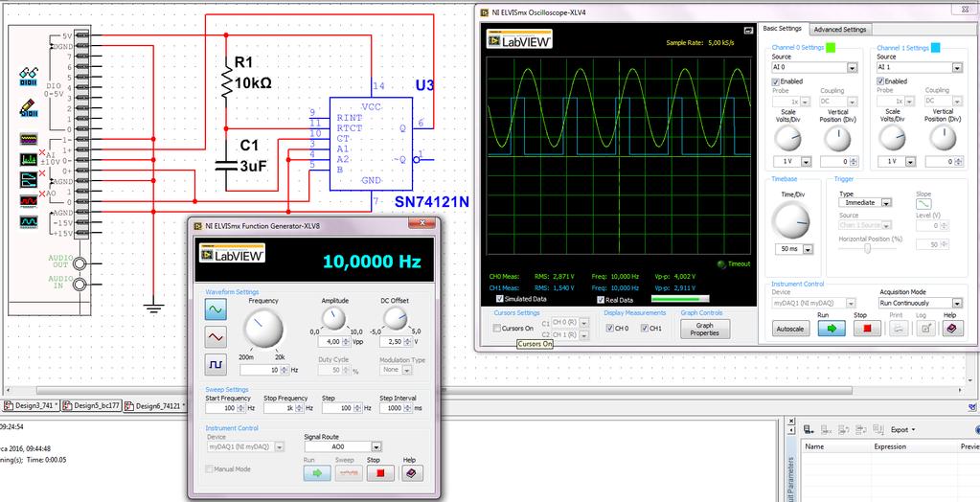
Task: Click the red Stop button in Function Generator
Action: (x=380, y=473)
